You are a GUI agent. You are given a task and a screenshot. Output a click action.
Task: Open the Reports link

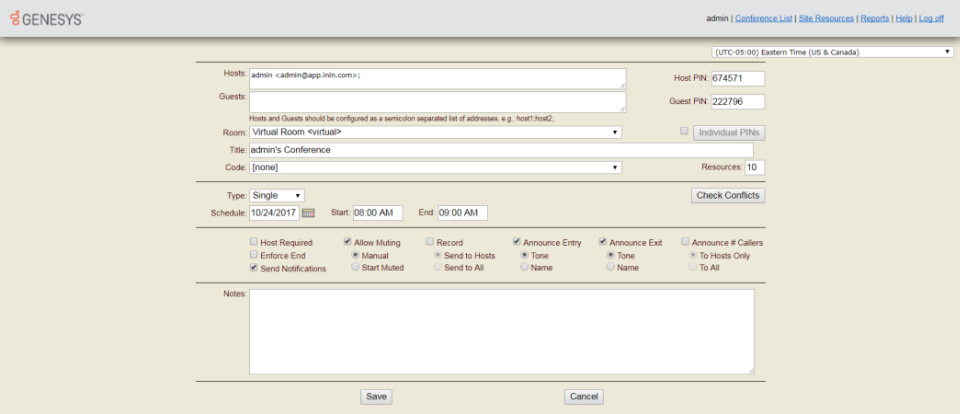pos(875,18)
